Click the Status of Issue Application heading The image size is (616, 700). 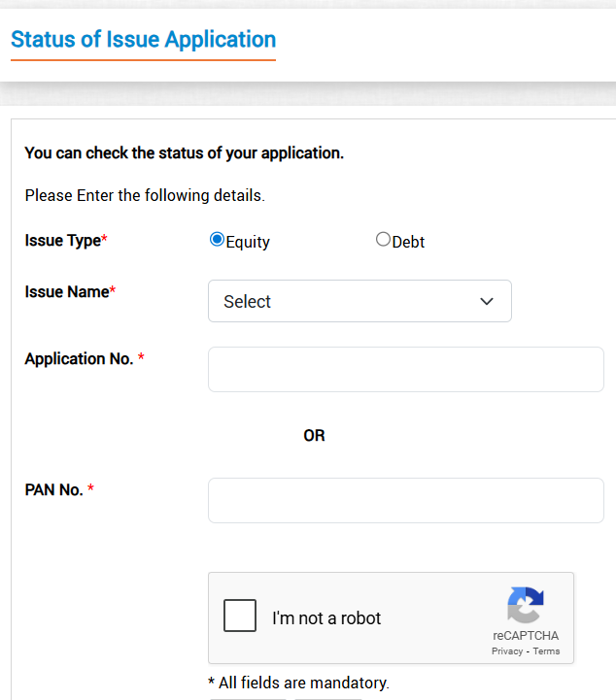[144, 39]
